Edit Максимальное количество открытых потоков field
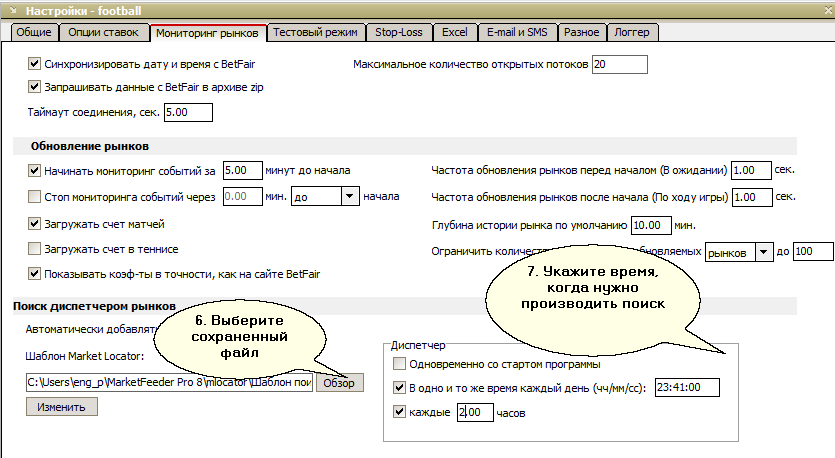Screen dimensions: 835x458 [620, 64]
